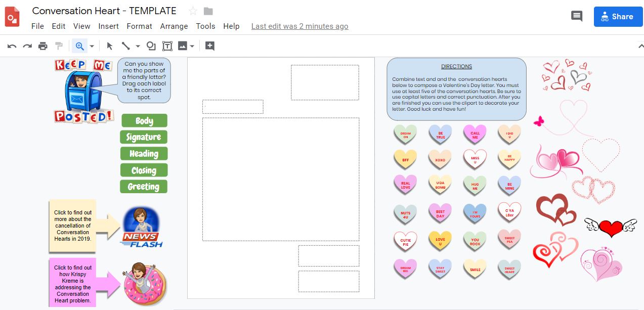Choose the Select arrow tool

(109, 46)
